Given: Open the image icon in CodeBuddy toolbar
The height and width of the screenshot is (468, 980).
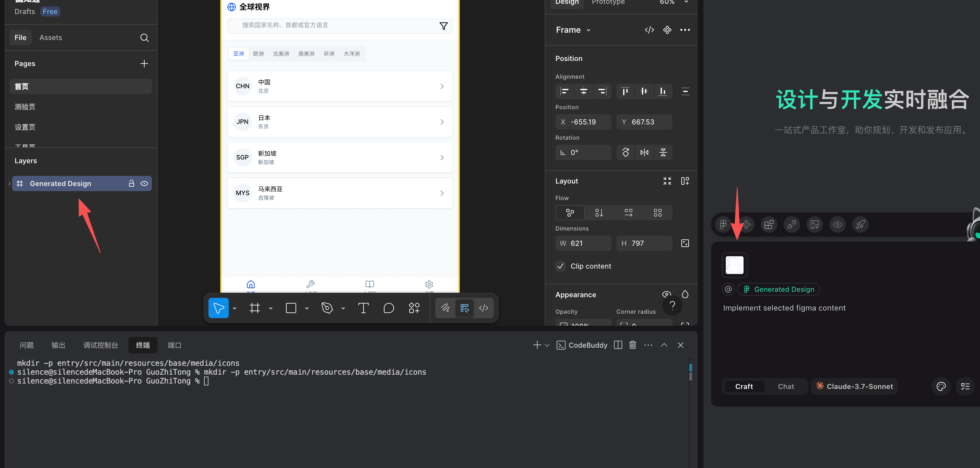Looking at the screenshot, I should (814, 225).
